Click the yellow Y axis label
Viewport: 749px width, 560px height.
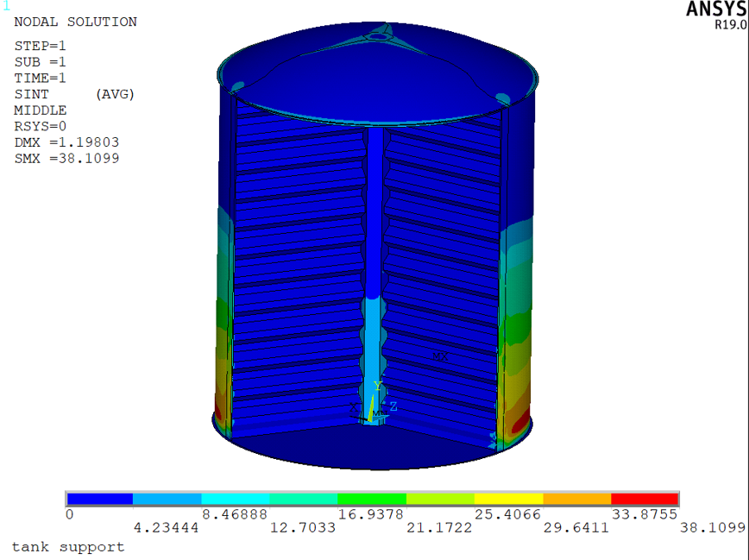click(x=378, y=386)
